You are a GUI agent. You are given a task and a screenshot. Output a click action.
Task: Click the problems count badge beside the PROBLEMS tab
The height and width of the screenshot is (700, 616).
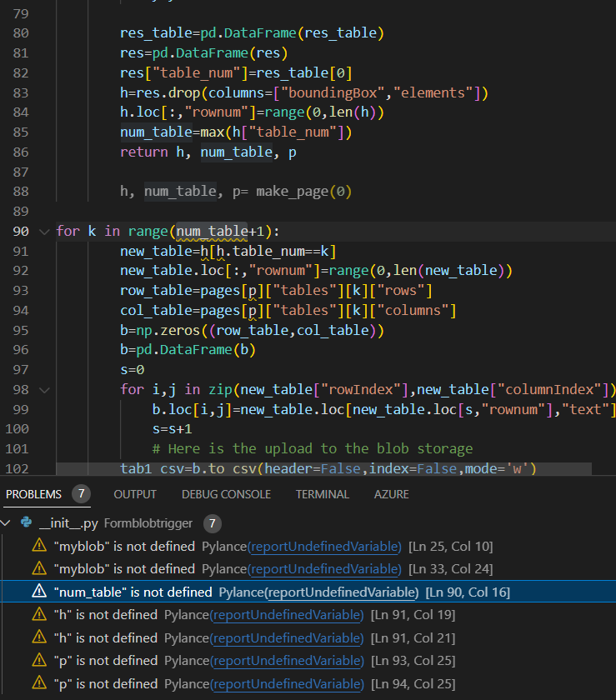coord(82,493)
